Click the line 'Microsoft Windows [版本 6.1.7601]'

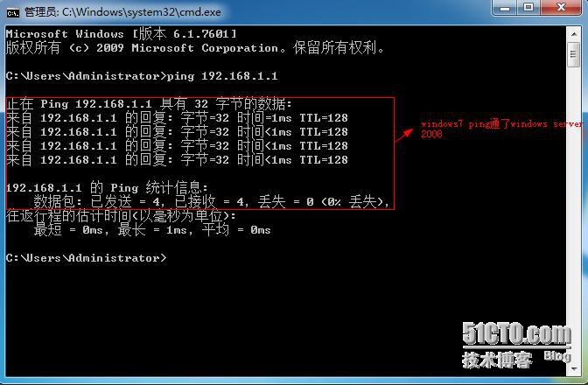[122, 34]
